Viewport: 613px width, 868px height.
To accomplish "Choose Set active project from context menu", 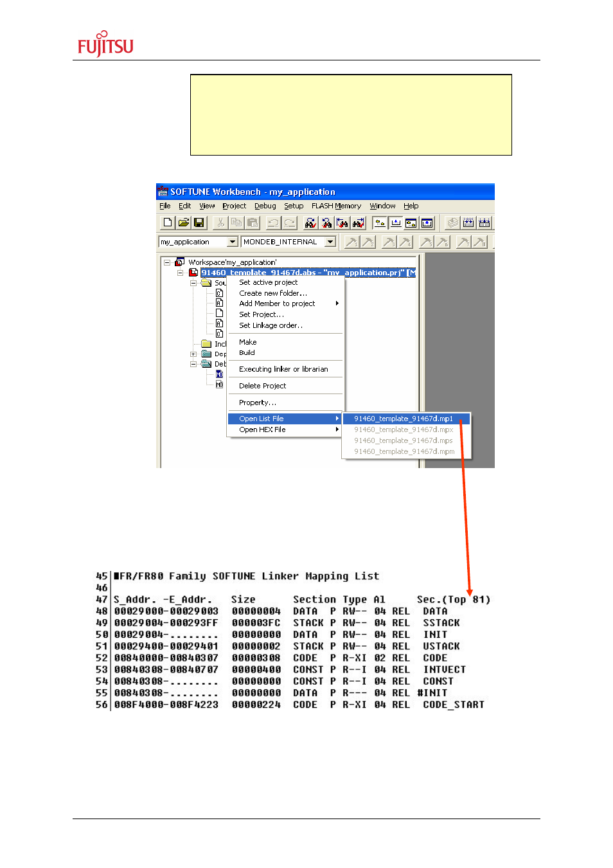I will (x=285, y=282).
